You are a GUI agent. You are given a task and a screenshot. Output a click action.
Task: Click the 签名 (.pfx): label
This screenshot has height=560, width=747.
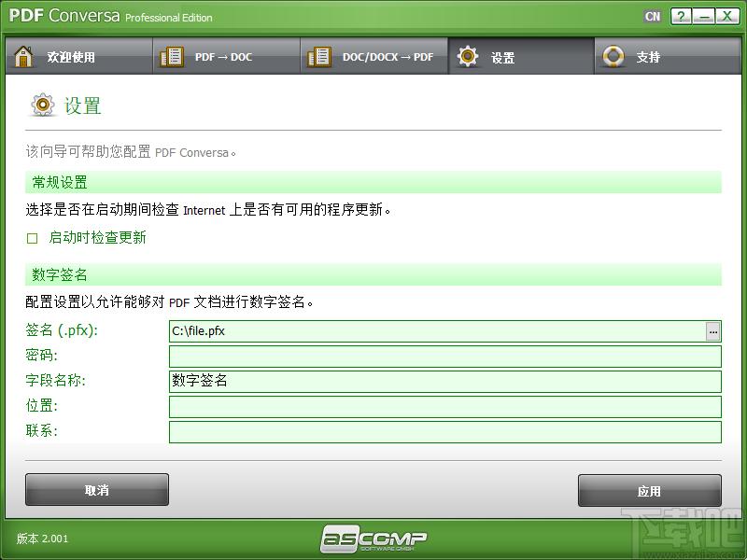(62, 330)
